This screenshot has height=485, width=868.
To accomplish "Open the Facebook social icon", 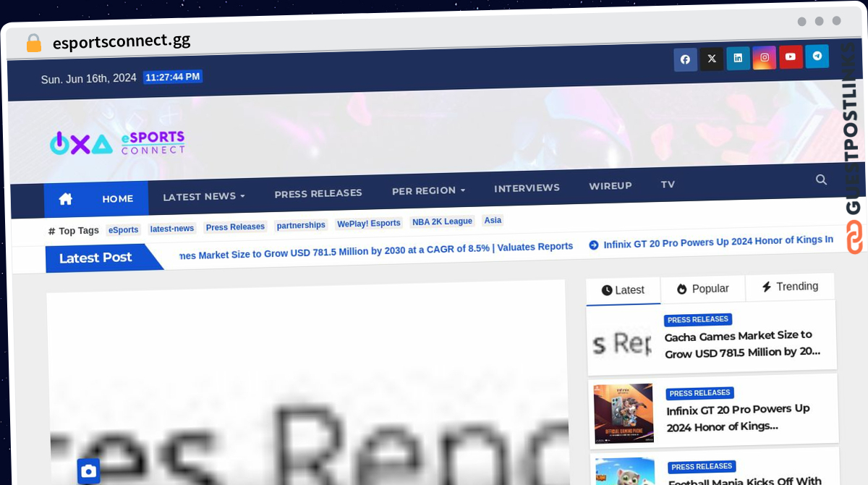I will [x=685, y=59].
